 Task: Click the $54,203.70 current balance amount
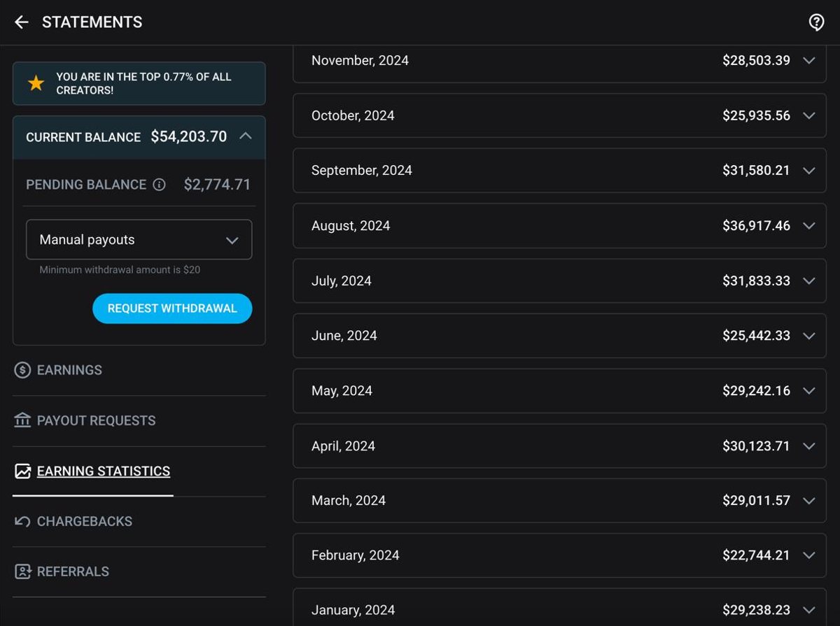(x=189, y=137)
